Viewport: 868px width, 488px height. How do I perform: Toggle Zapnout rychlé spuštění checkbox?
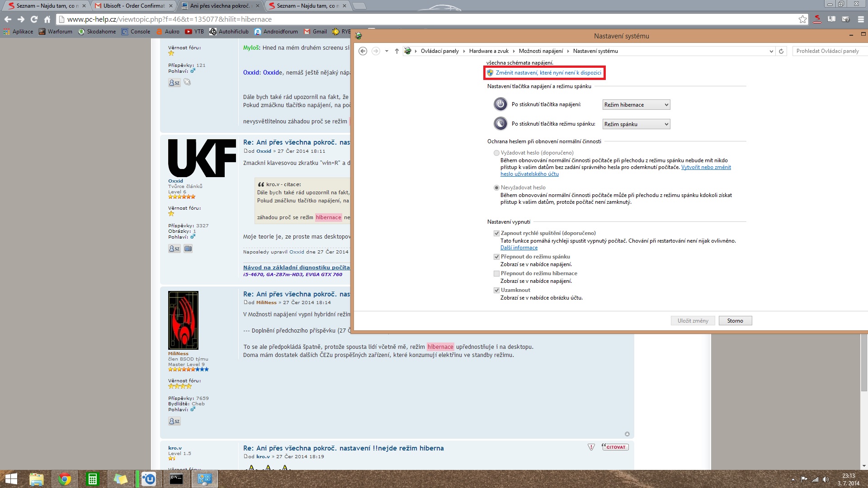(x=496, y=234)
